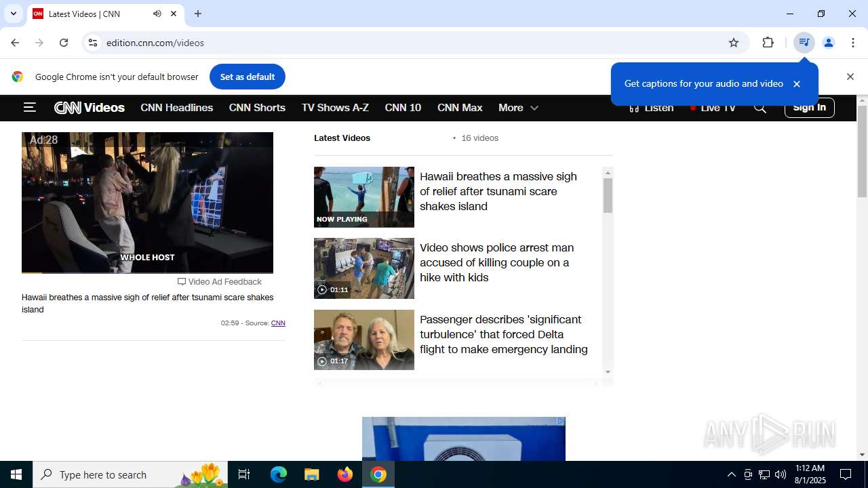Dismiss the default browser infobar
Viewport: 868px width, 488px height.
850,77
